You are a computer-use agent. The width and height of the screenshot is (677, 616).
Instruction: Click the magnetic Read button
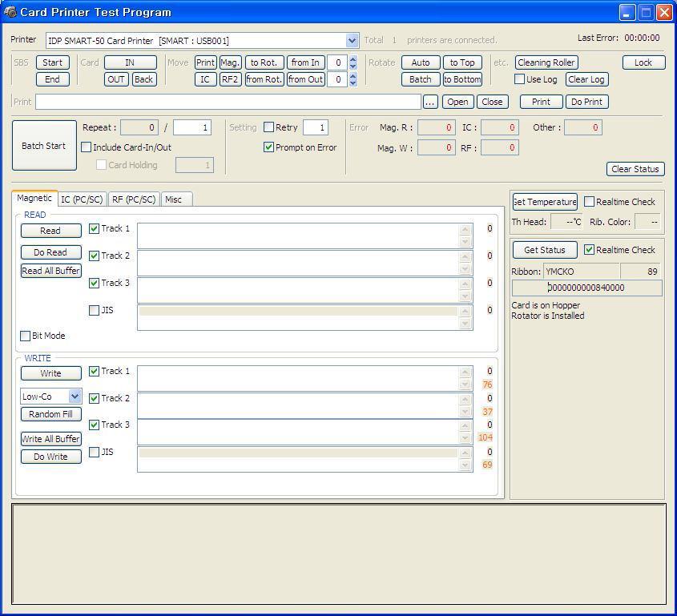50,231
